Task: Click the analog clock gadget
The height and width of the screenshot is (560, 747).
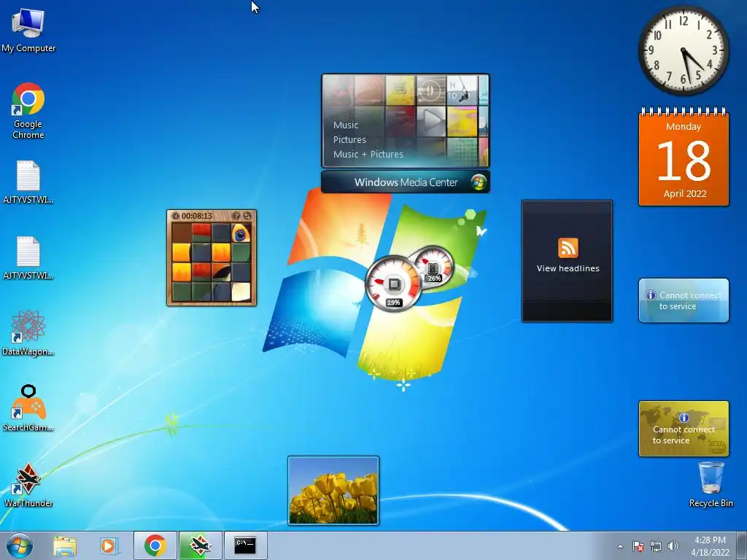Action: coord(683,50)
